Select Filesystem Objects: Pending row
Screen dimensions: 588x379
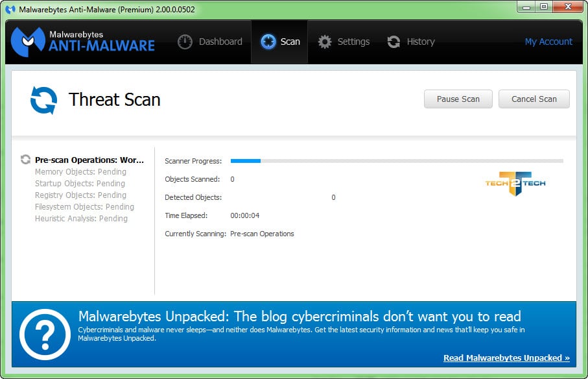[x=84, y=207]
